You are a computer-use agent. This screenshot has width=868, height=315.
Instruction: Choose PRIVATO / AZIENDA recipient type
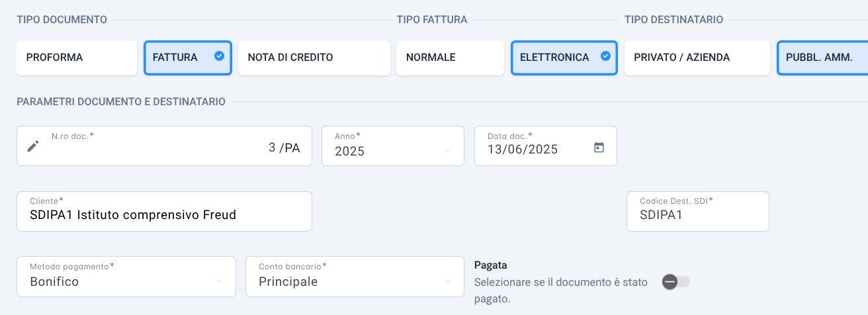tap(697, 58)
